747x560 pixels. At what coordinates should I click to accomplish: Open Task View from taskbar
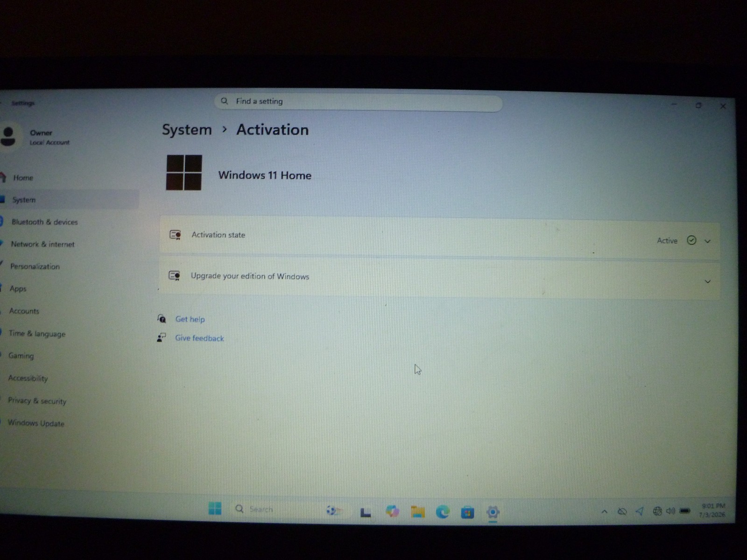pyautogui.click(x=366, y=513)
